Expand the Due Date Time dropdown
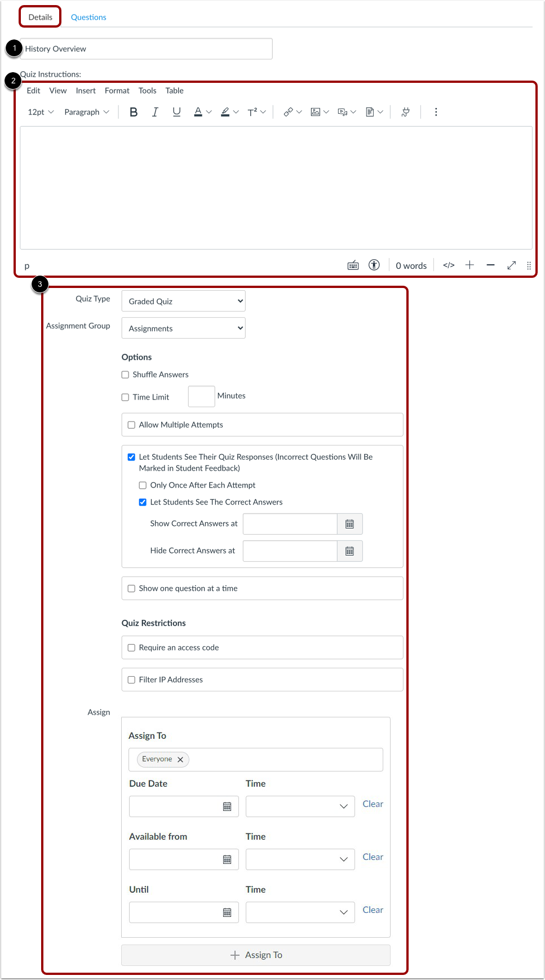The width and height of the screenshot is (545, 980). coord(300,806)
